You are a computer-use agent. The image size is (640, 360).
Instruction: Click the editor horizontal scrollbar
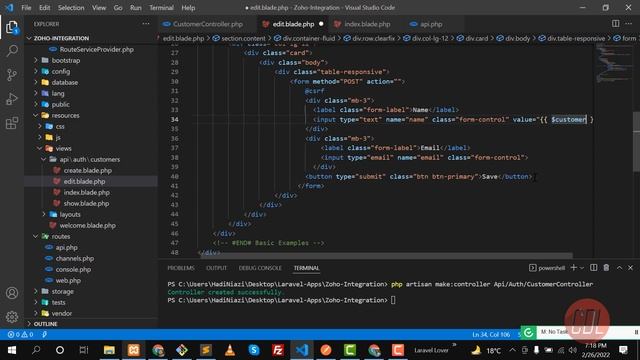point(386,256)
